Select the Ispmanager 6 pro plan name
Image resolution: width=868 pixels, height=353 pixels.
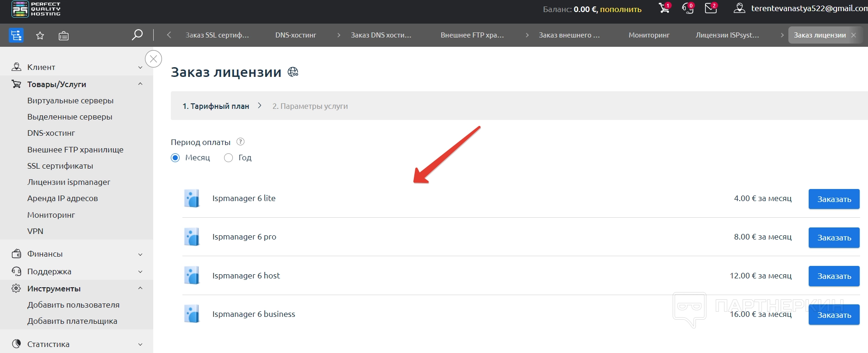[x=244, y=237]
